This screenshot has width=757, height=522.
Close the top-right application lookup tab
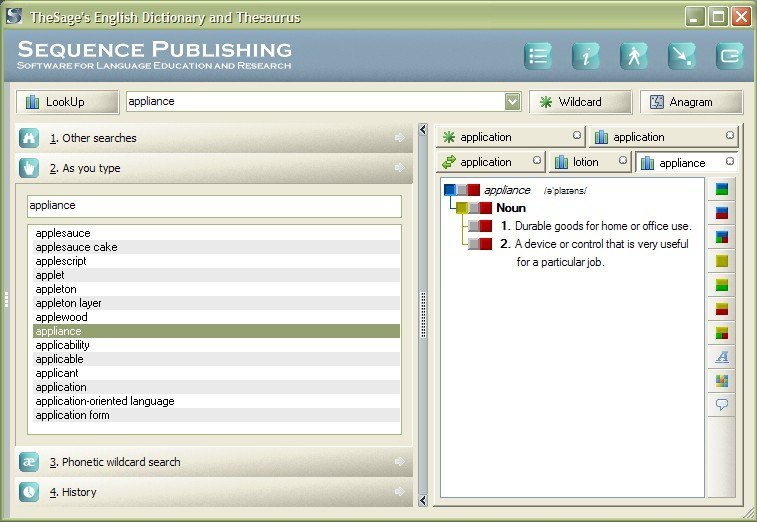click(x=730, y=135)
